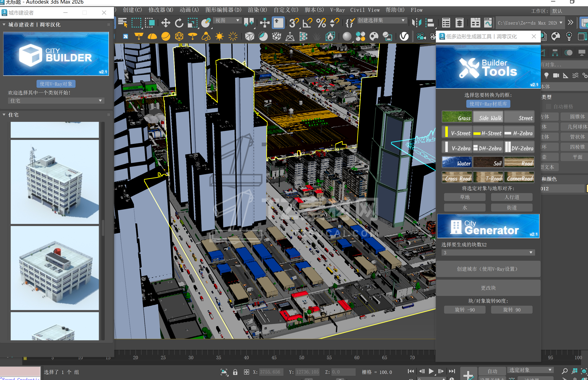Toggle the 自动栅格 checkbox
This screenshot has width=588, height=380.
click(x=548, y=107)
